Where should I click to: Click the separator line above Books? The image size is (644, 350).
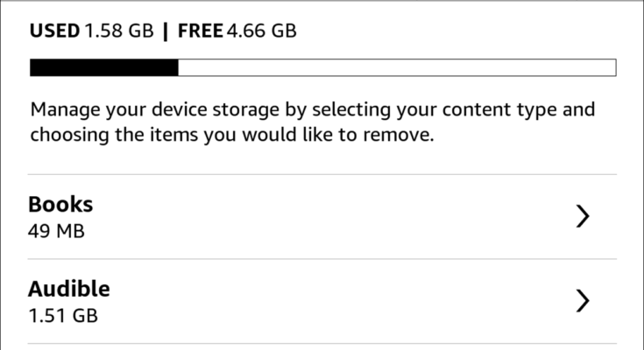322,174
